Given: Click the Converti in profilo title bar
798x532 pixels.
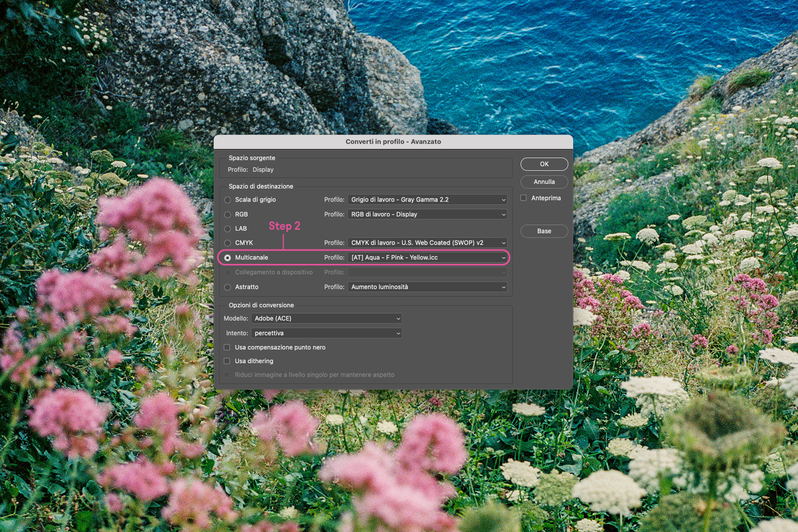Looking at the screenshot, I should pos(393,142).
